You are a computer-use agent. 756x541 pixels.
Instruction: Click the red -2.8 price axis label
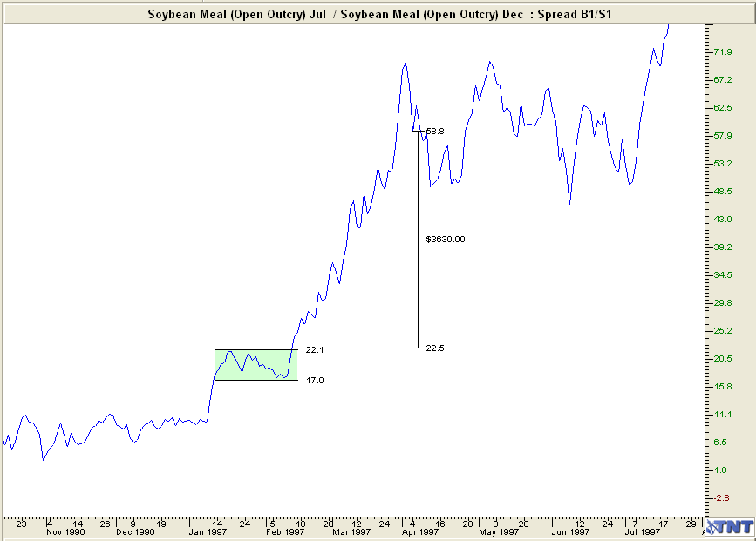point(721,498)
